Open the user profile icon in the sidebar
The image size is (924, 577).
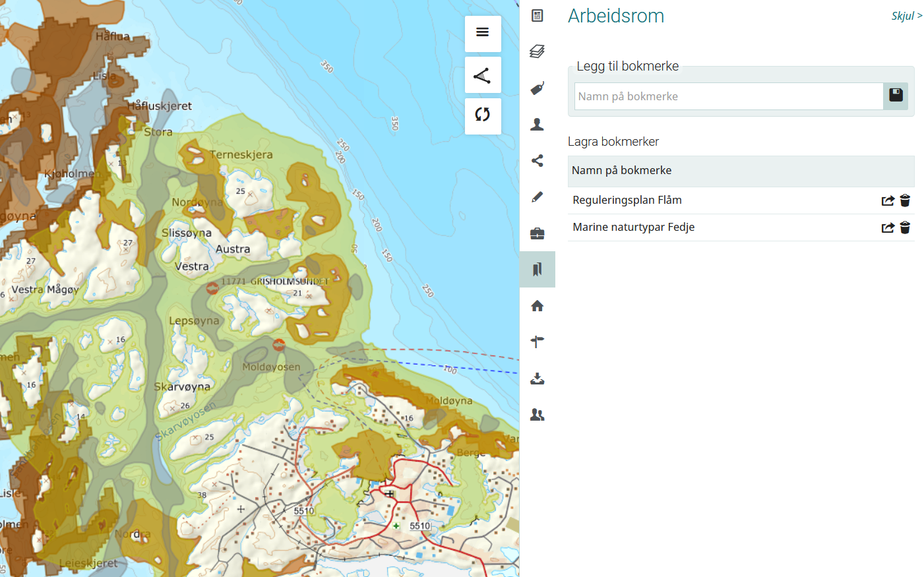click(x=537, y=124)
